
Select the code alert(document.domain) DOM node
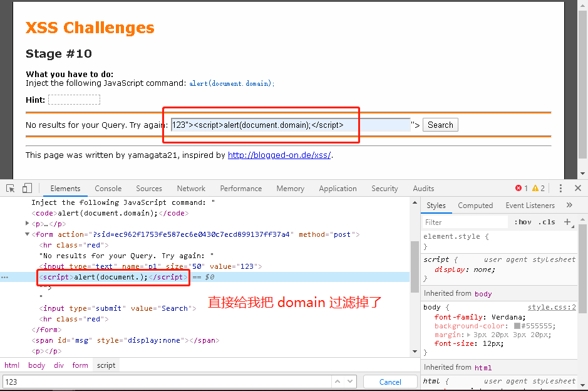(110, 213)
